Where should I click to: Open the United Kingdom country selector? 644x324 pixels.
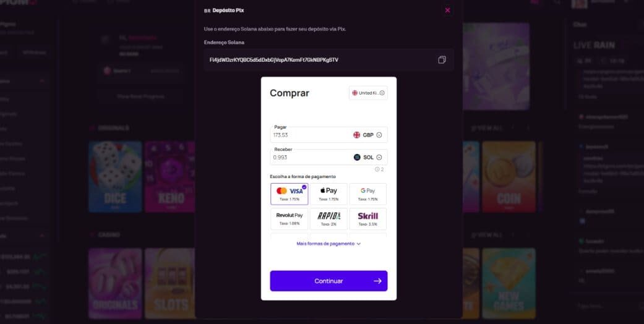click(x=368, y=93)
